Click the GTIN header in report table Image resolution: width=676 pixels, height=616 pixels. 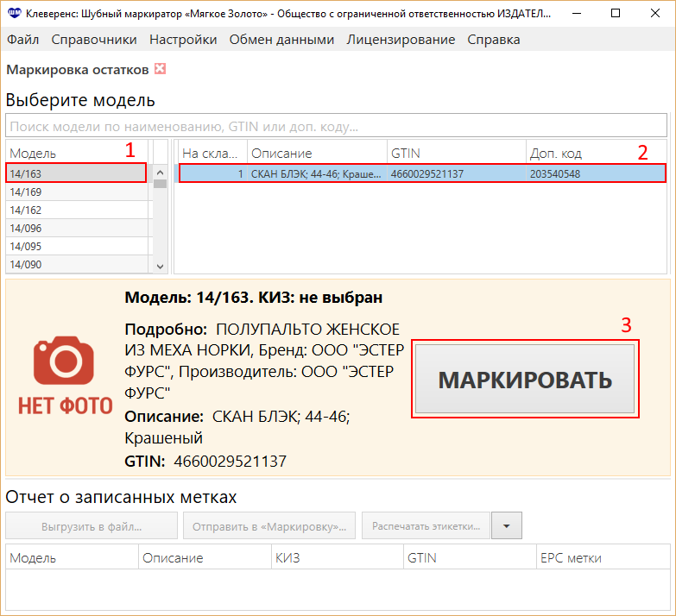click(x=471, y=557)
